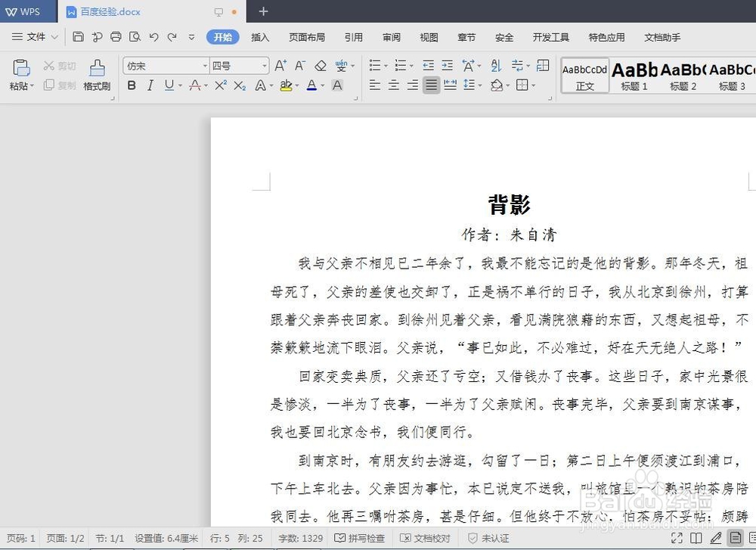Screen dimensions: 756x550
Task: Toggle Justify alignment button
Action: click(x=432, y=85)
